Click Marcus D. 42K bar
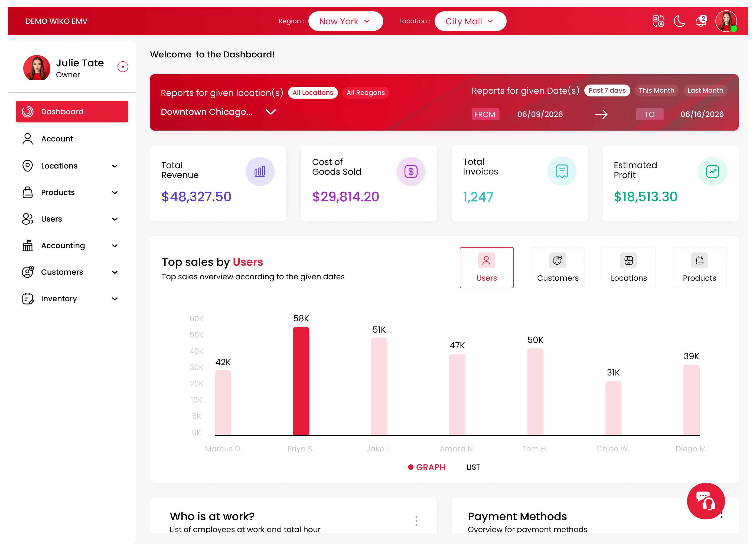This screenshot has height=544, width=756. point(223,402)
